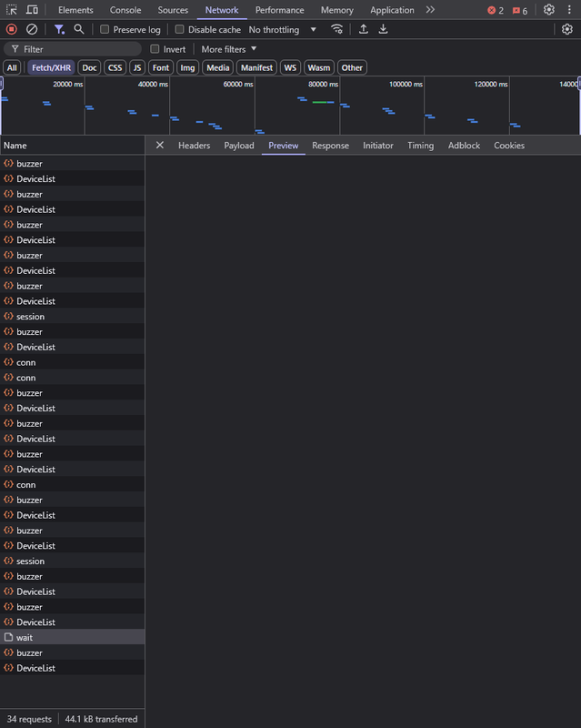
Task: Open the Adblock tab
Action: (x=464, y=146)
